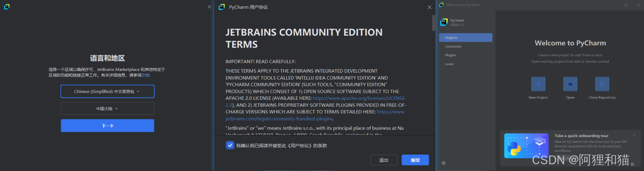The width and height of the screenshot is (644, 171).
Task: Open the Chinese (Simplified) language dropdown
Action: [x=108, y=91]
